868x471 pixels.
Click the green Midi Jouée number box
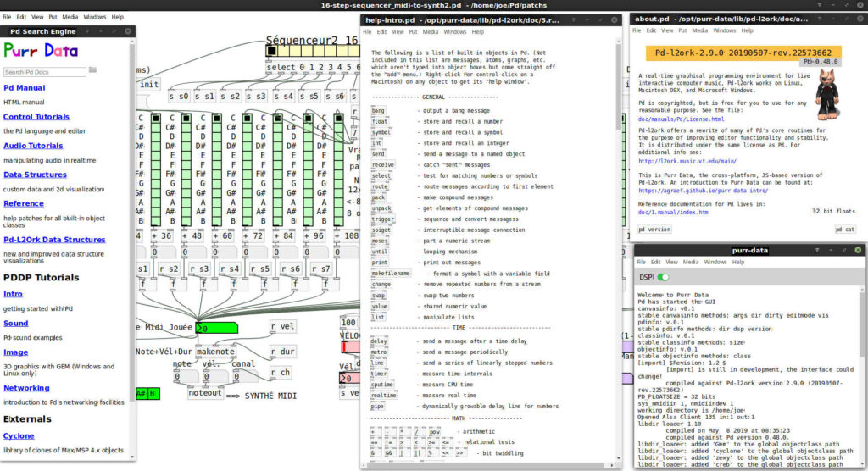pos(216,328)
